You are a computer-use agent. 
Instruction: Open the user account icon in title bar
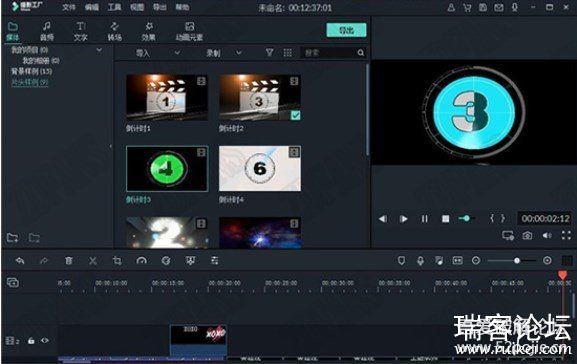[451, 7]
